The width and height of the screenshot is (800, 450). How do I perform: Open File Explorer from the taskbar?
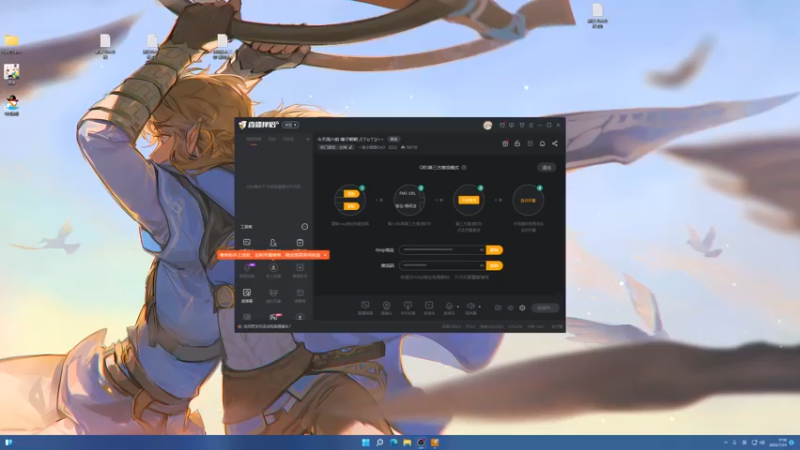[407, 442]
